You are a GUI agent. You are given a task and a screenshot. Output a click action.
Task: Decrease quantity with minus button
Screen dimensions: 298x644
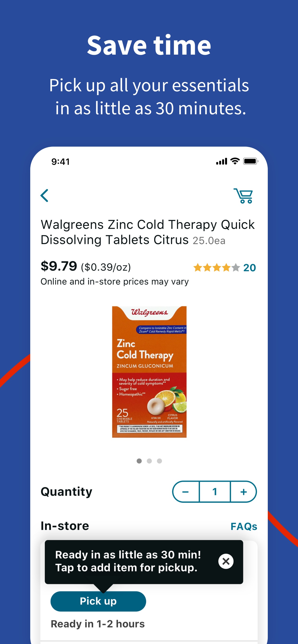tap(185, 492)
